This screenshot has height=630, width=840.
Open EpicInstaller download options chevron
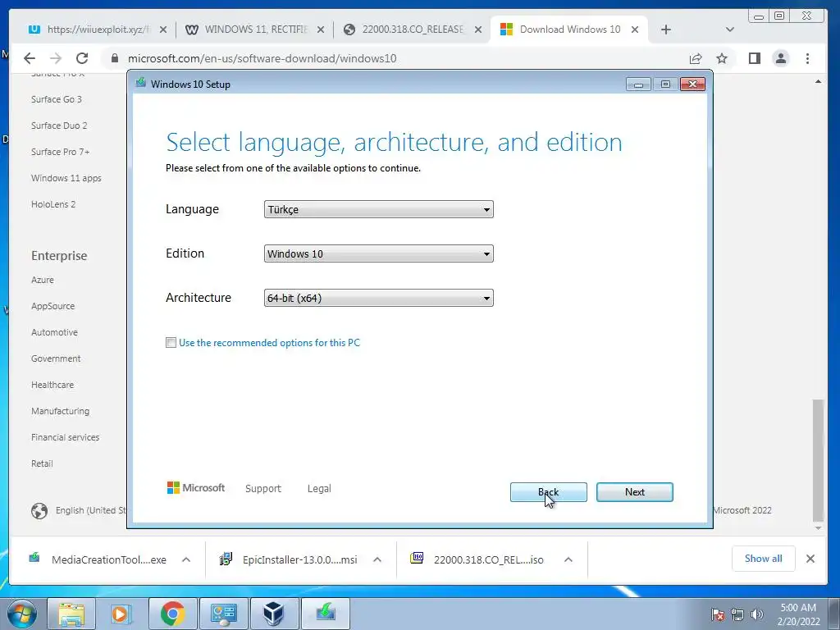(377, 559)
